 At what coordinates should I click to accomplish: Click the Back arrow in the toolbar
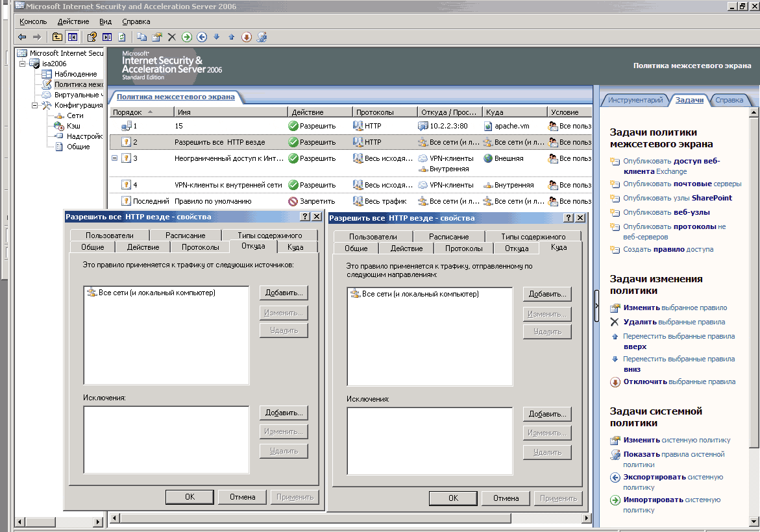point(22,37)
